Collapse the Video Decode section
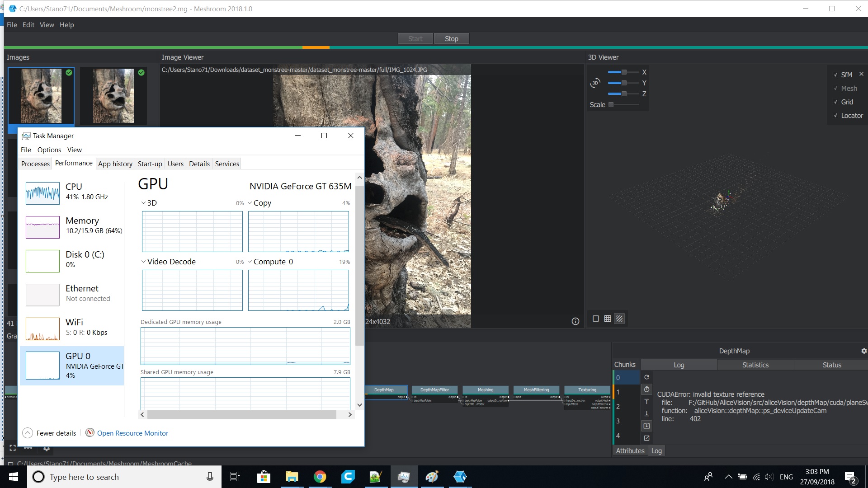 (144, 261)
